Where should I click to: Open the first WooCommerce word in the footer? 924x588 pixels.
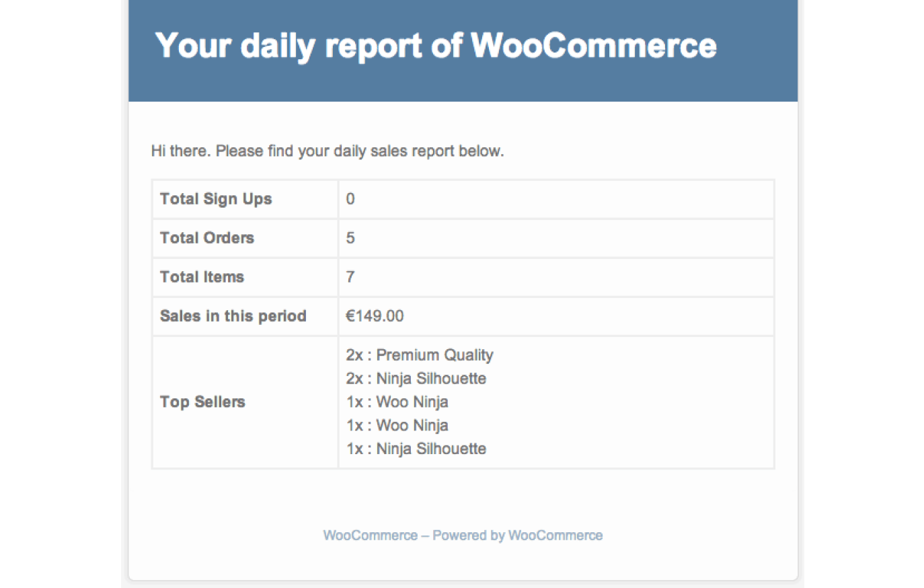[370, 536]
